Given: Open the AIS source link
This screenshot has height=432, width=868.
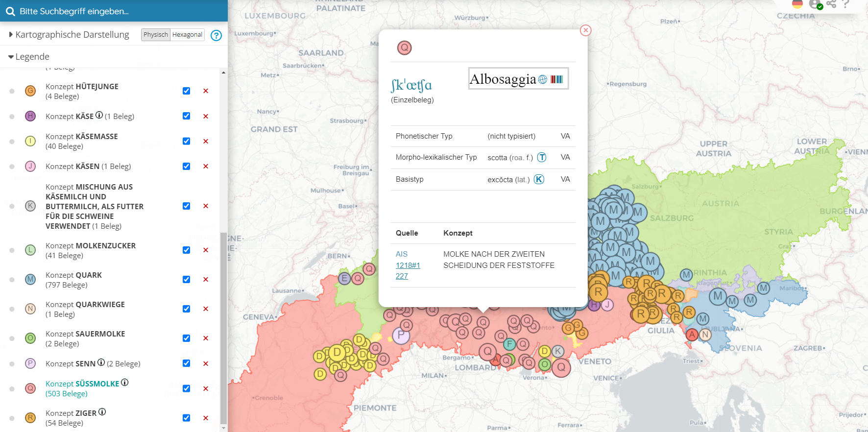Looking at the screenshot, I should coord(402,254).
